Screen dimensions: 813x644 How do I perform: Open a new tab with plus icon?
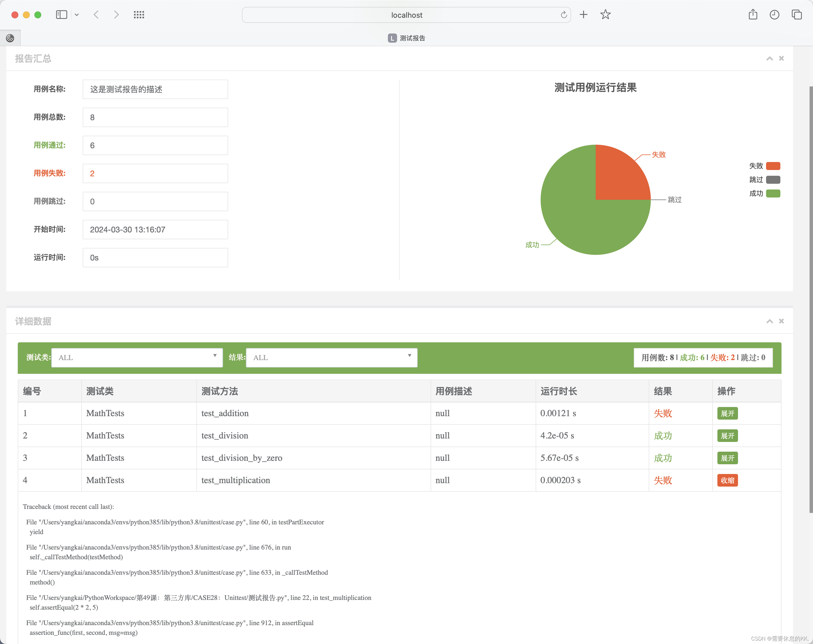583,15
